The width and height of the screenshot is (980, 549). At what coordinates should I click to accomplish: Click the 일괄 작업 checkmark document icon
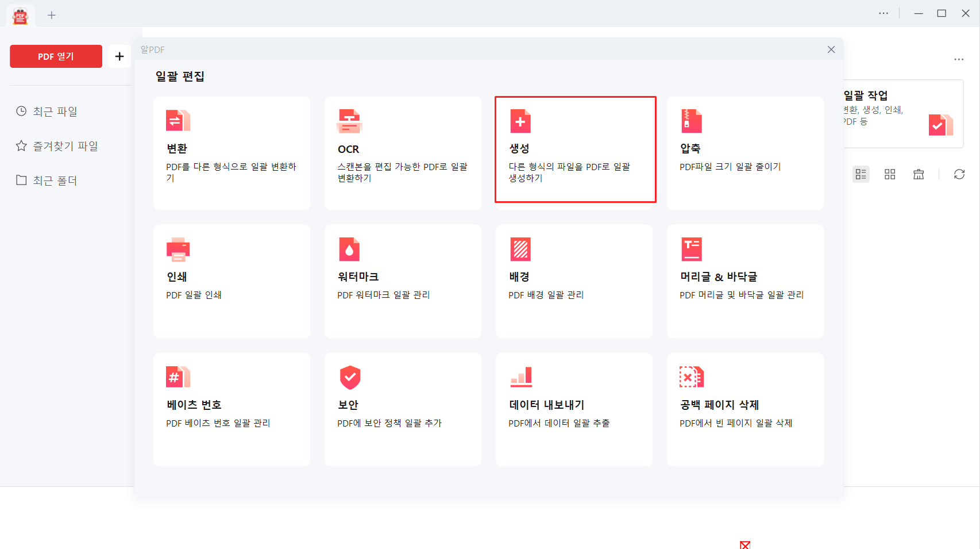[940, 125]
